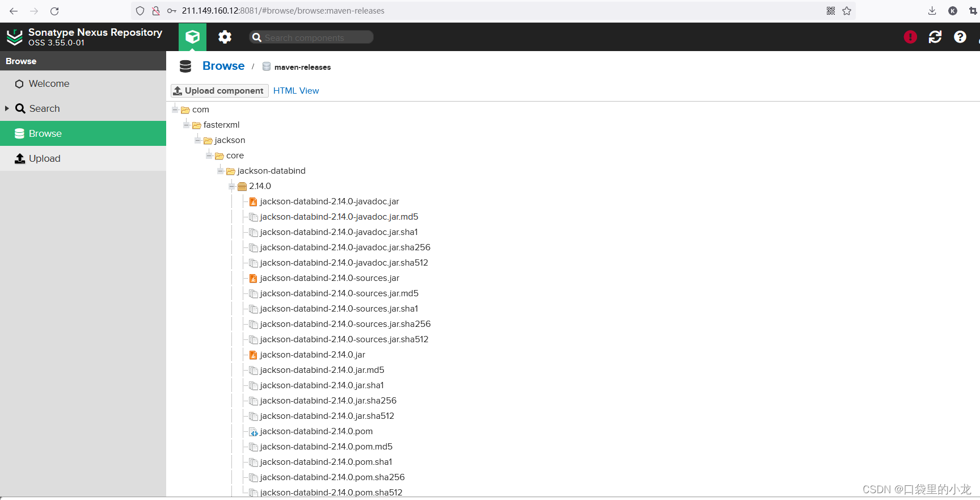This screenshot has height=500, width=980.
Task: Click the browser forward arrow
Action: point(34,11)
